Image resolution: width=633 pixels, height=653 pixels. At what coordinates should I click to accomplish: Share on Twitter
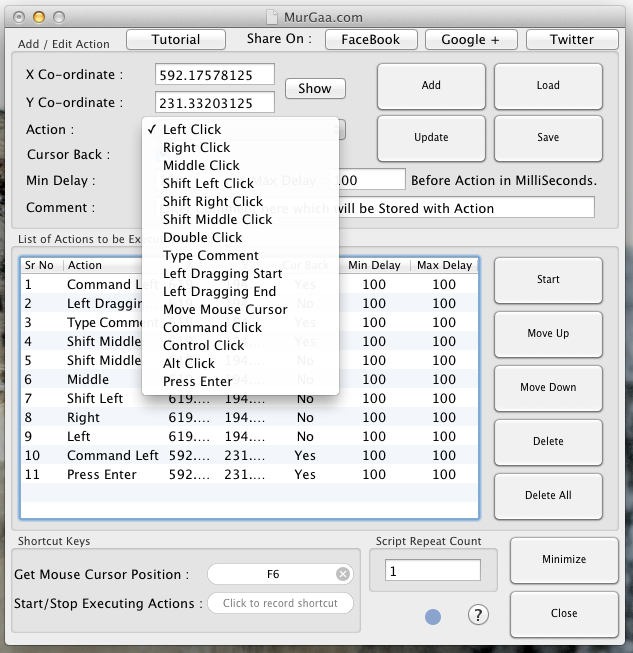tap(572, 40)
